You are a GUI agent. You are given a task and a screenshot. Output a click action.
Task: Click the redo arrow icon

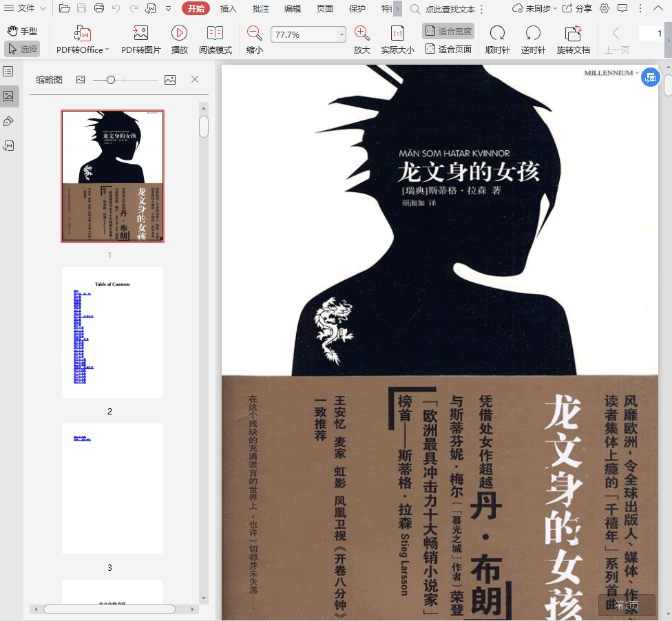point(134,8)
